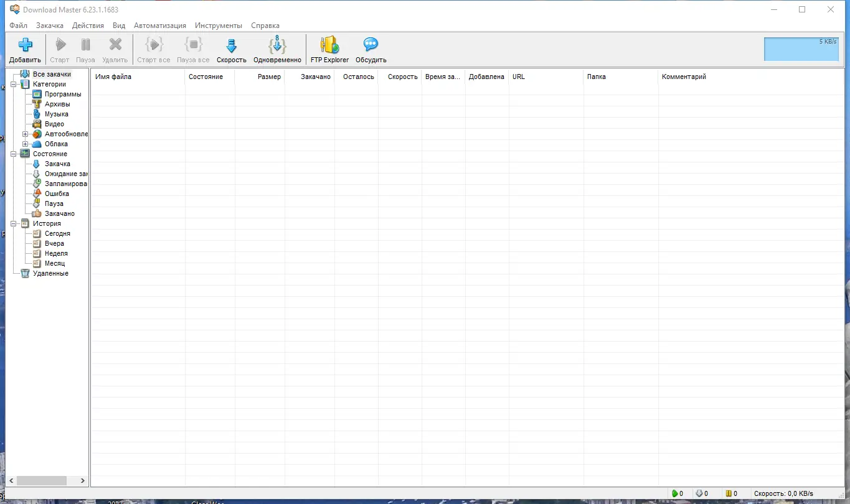850x504 pixels.
Task: Open the Вид menu
Action: coord(119,26)
